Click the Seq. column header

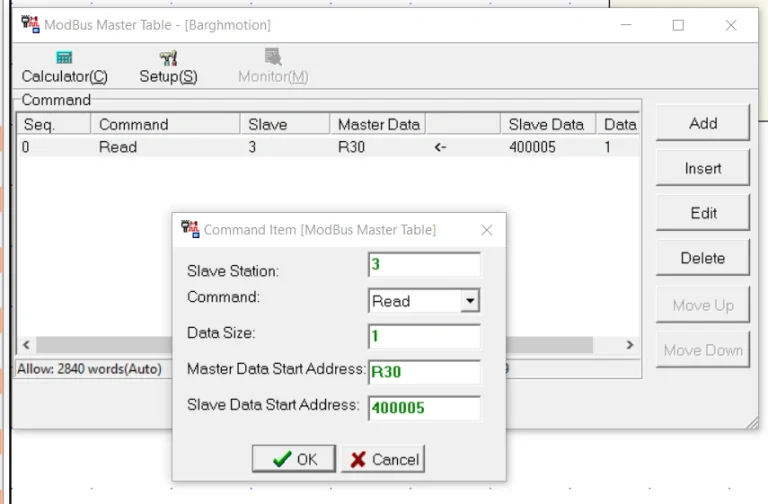coord(54,124)
